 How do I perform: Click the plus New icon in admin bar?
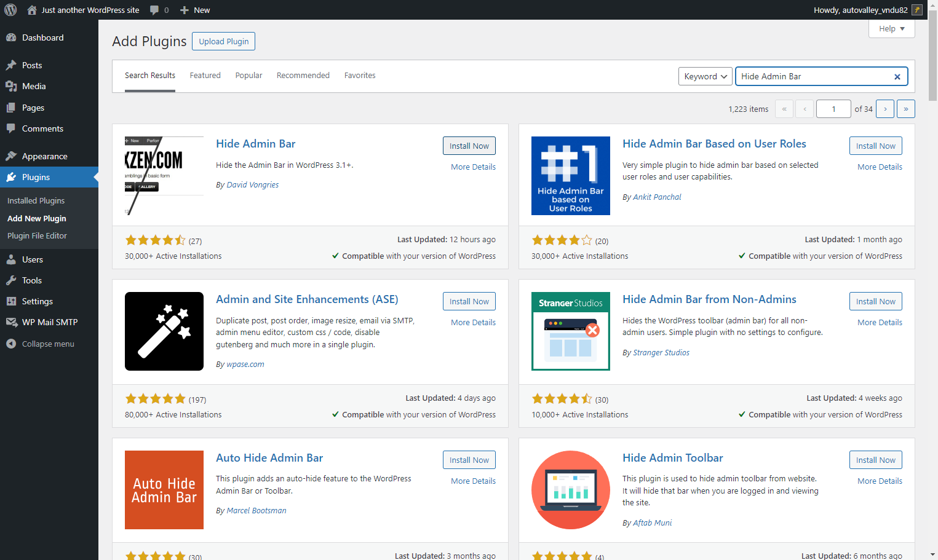click(x=184, y=10)
